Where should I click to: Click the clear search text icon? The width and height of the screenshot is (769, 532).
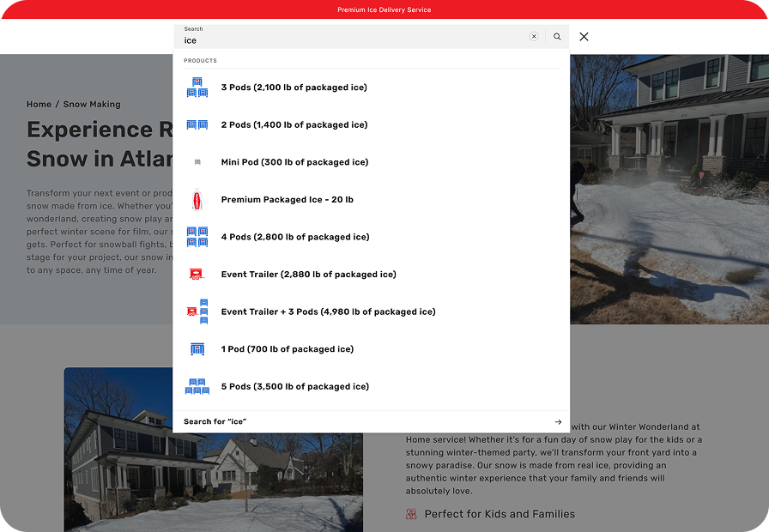[x=534, y=37]
